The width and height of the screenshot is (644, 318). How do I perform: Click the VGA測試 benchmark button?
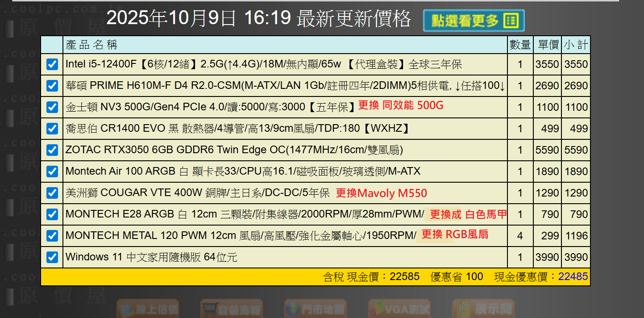click(399, 309)
